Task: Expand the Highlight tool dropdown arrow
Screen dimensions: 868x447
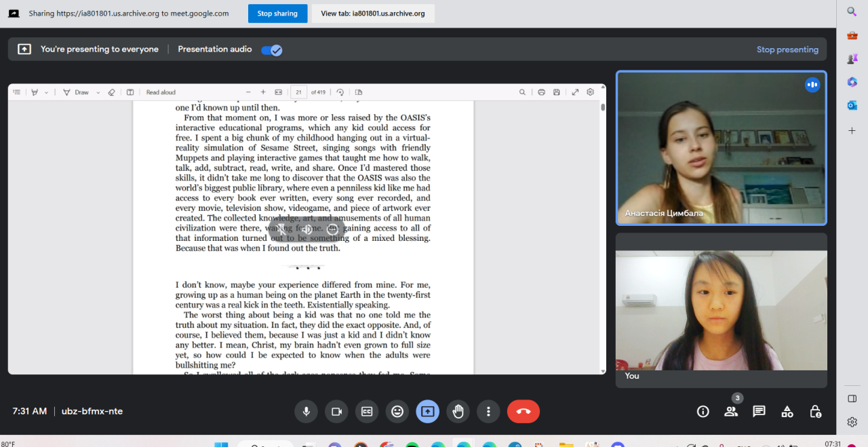Action: 46,92
